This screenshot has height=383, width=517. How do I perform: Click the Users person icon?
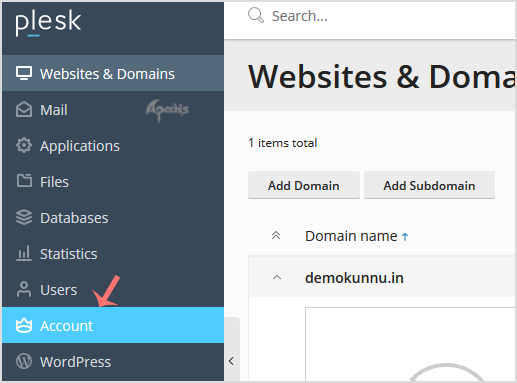click(x=24, y=289)
